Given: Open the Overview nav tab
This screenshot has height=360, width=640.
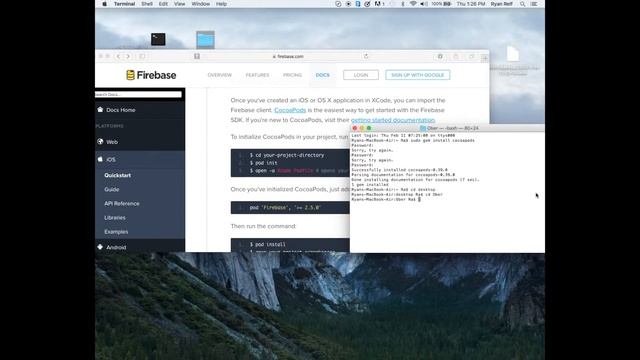Looking at the screenshot, I should tap(220, 75).
